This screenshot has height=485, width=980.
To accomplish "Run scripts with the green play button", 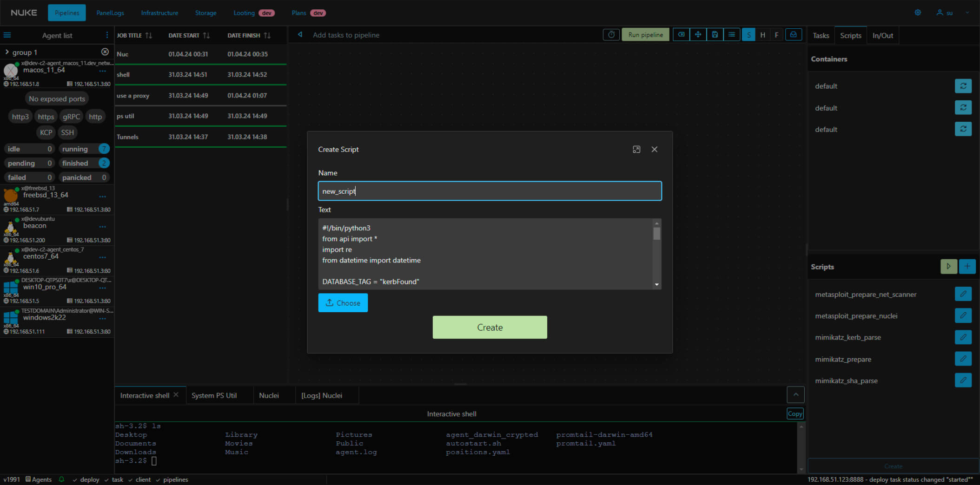I will pyautogui.click(x=948, y=267).
